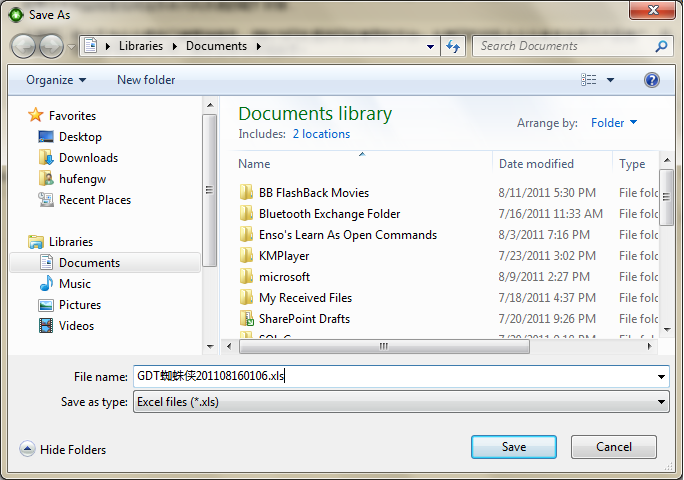Open the Videos library
This screenshot has width=684, height=480.
[x=76, y=326]
